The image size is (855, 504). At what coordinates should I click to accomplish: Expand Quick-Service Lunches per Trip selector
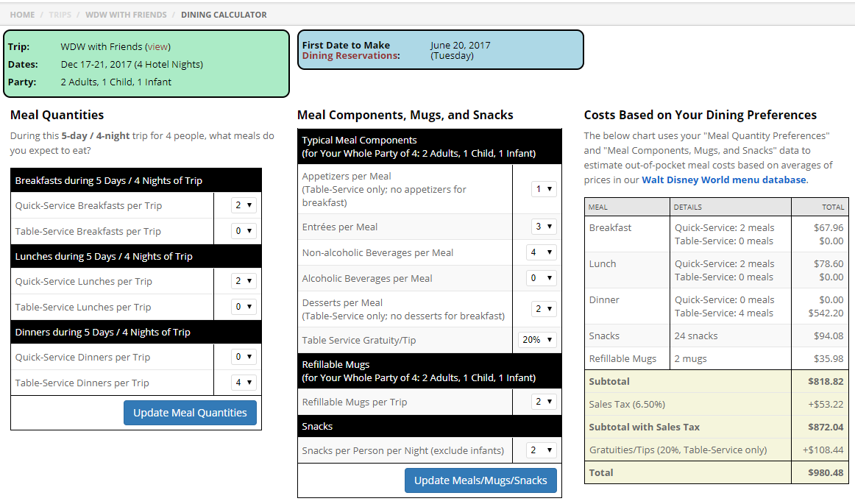click(x=244, y=281)
